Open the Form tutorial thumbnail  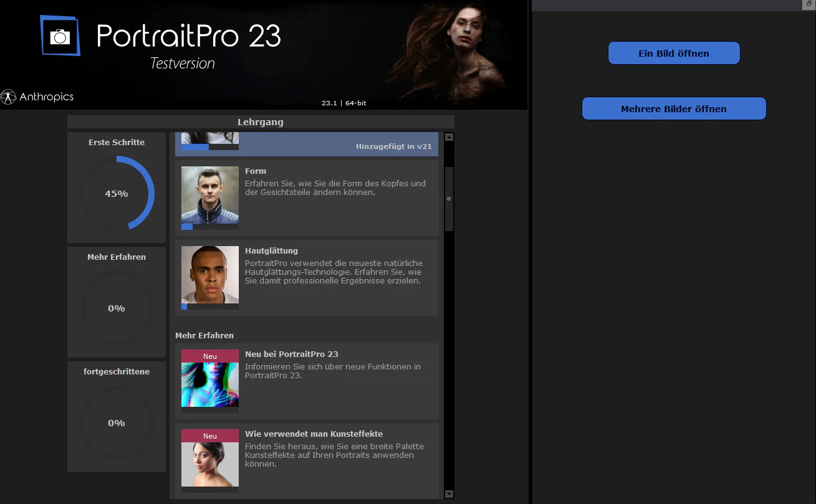pyautogui.click(x=210, y=195)
